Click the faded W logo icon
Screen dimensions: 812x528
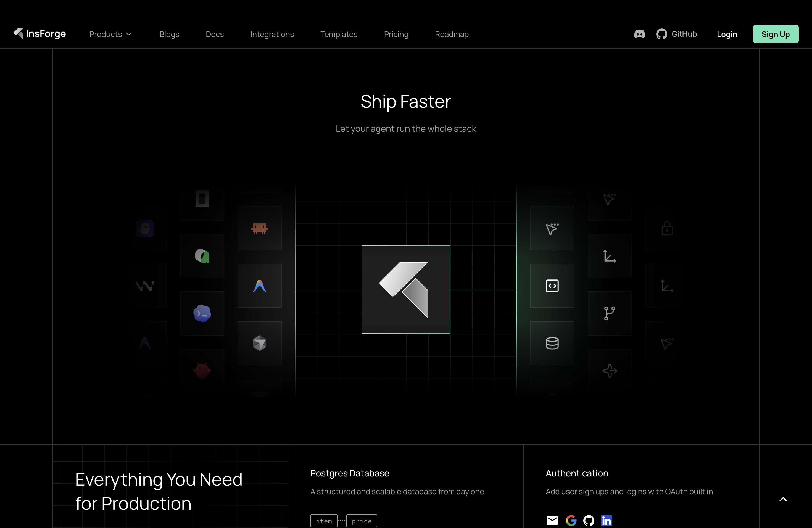click(x=145, y=286)
